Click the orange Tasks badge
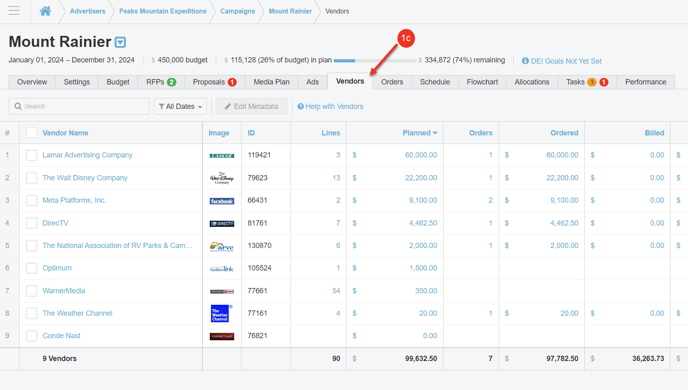Image resolution: width=688 pixels, height=390 pixels. pyautogui.click(x=592, y=82)
